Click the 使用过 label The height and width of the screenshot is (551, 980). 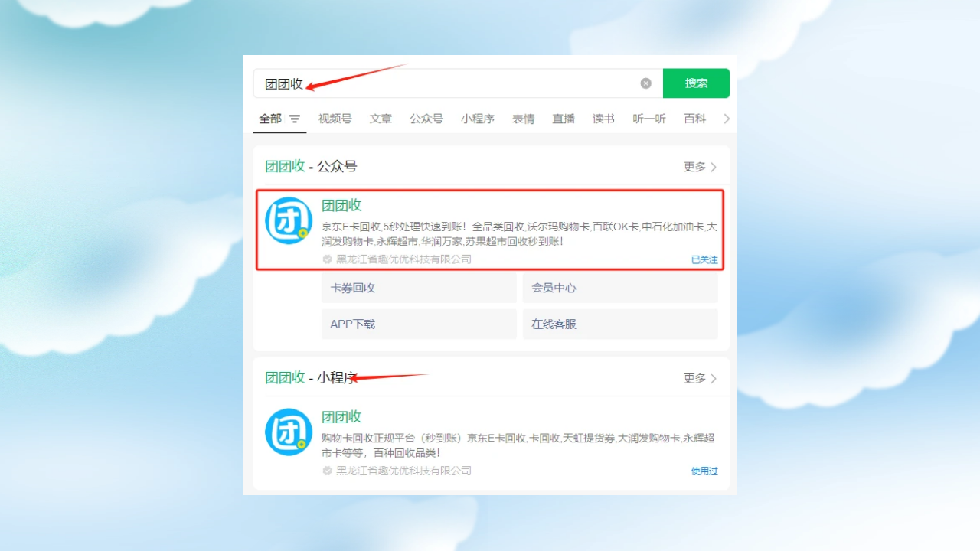click(x=704, y=471)
